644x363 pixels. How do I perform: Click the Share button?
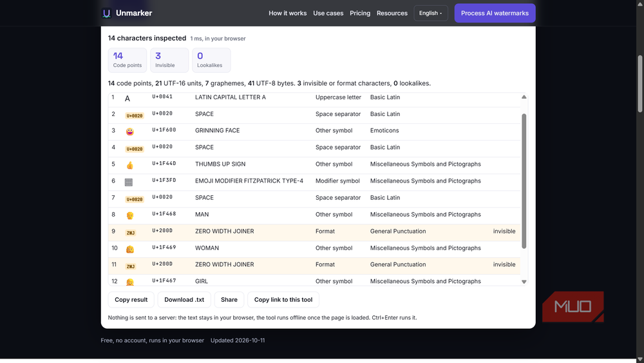(x=229, y=300)
